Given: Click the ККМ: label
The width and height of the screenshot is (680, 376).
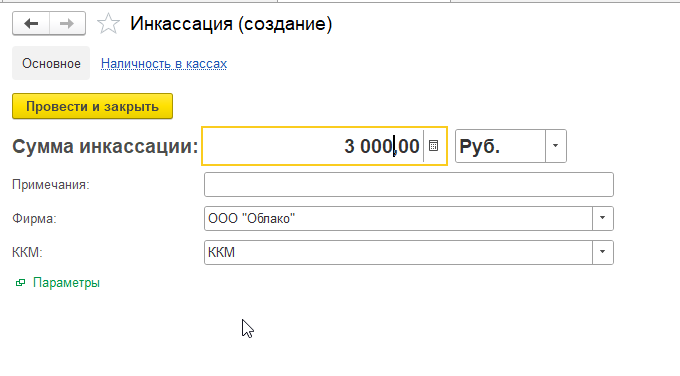Looking at the screenshot, I should tap(27, 252).
